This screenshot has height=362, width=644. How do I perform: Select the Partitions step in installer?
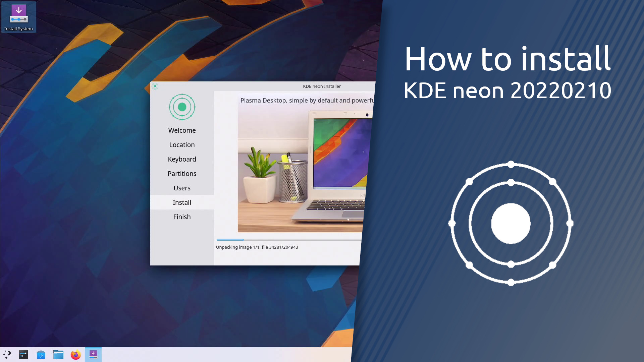pos(182,173)
